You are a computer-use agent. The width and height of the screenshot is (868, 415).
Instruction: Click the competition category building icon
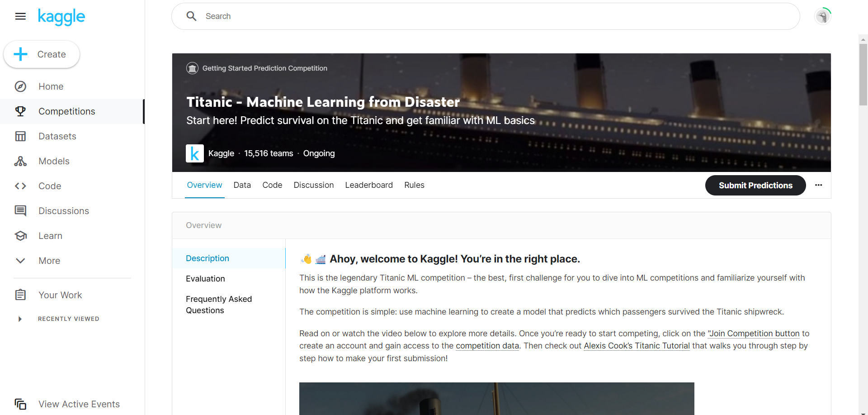tap(192, 68)
